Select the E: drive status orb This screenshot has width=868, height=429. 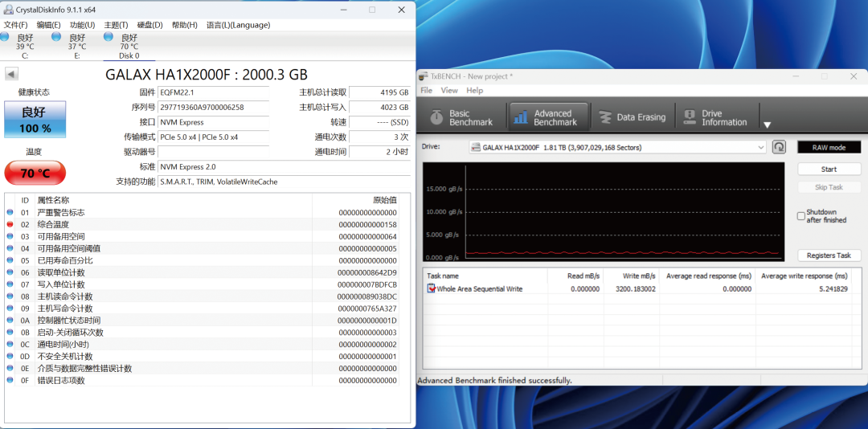point(56,36)
